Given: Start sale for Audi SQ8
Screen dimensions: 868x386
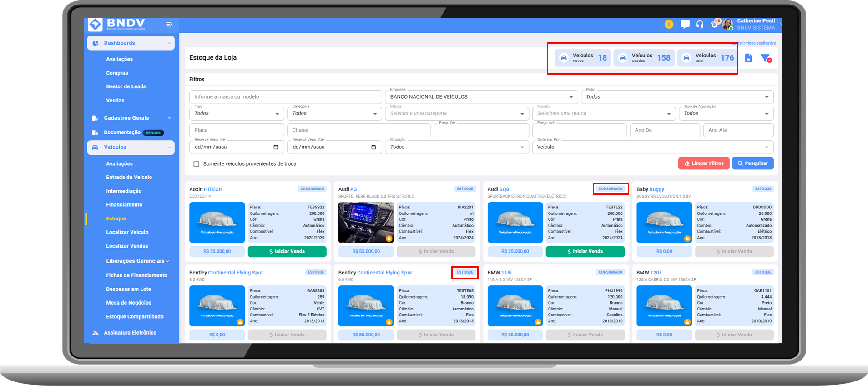Looking at the screenshot, I should (x=585, y=252).
